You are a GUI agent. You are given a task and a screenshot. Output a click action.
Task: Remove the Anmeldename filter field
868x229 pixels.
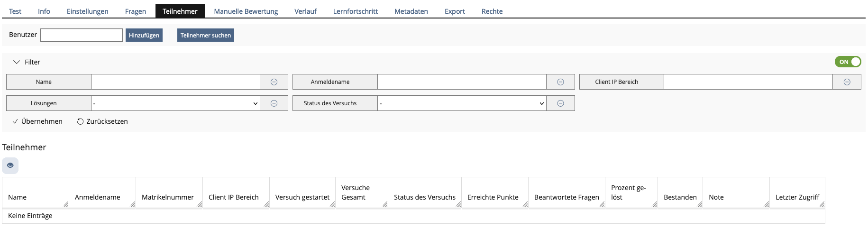(x=560, y=82)
